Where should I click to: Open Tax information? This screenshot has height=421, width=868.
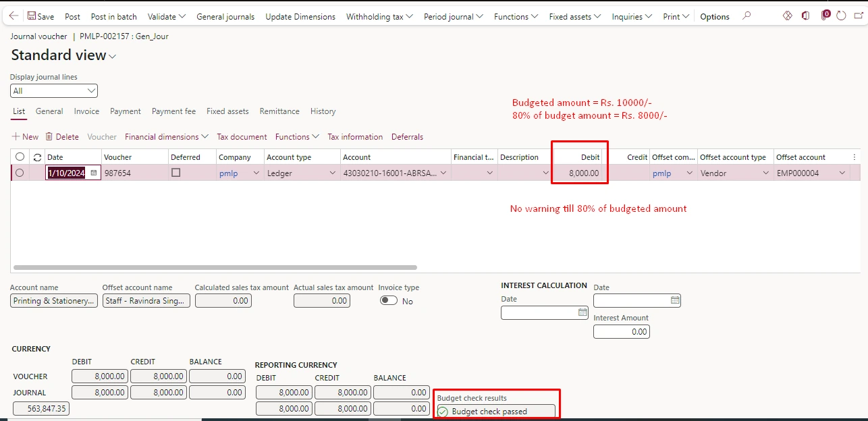coord(355,137)
